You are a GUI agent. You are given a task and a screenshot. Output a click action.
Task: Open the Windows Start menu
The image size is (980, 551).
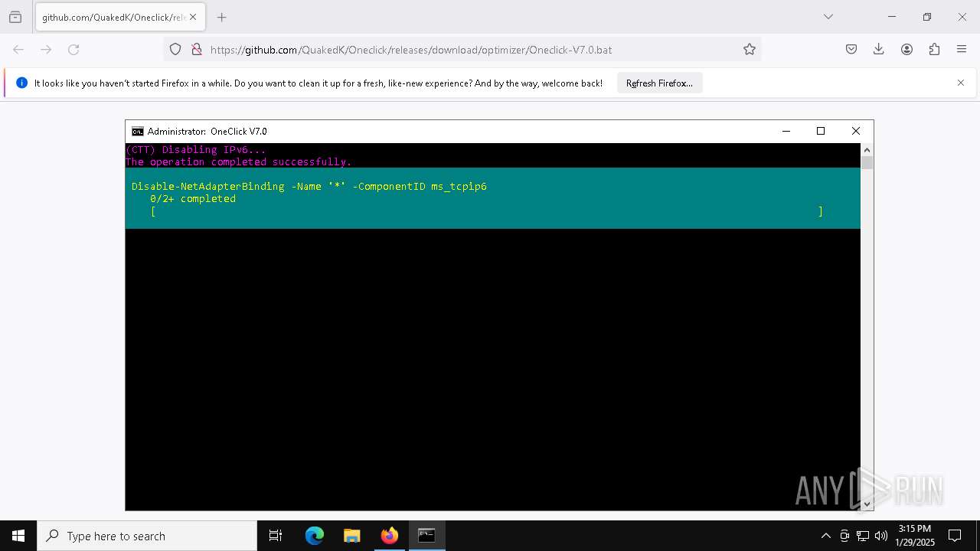tap(18, 536)
